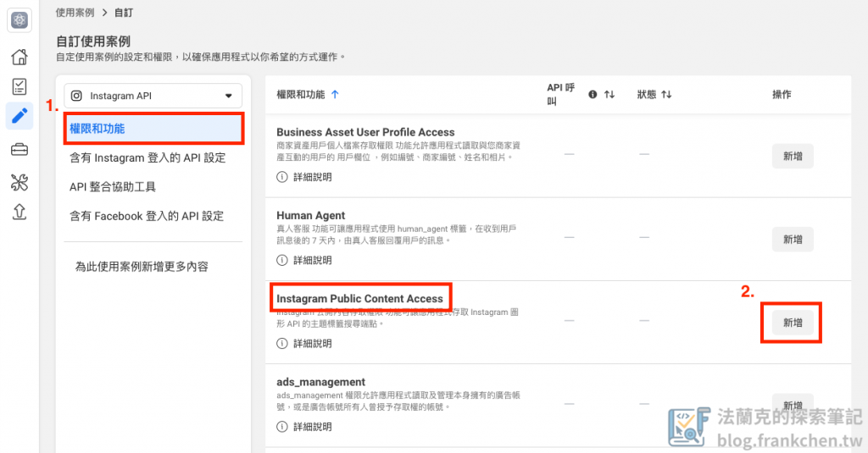Go to the dashboard home icon
The height and width of the screenshot is (453, 868).
(19, 57)
